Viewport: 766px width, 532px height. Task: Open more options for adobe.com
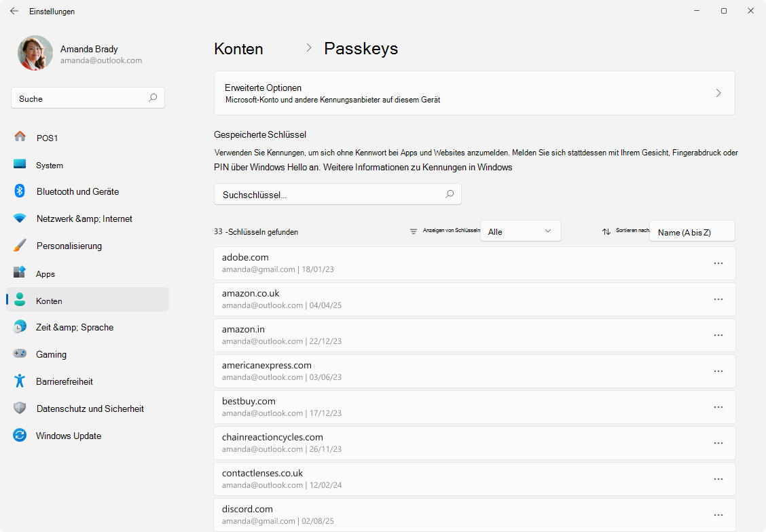coord(718,263)
